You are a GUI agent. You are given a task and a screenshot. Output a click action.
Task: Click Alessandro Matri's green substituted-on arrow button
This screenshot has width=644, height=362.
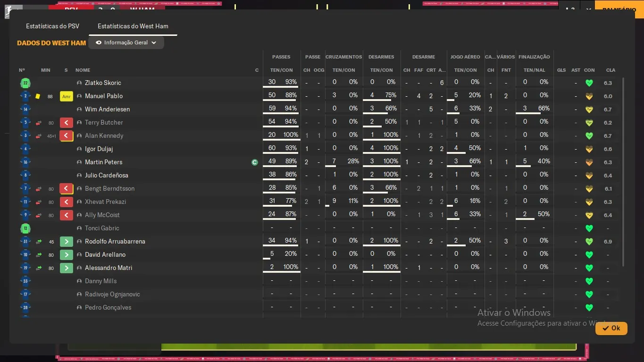(66, 268)
